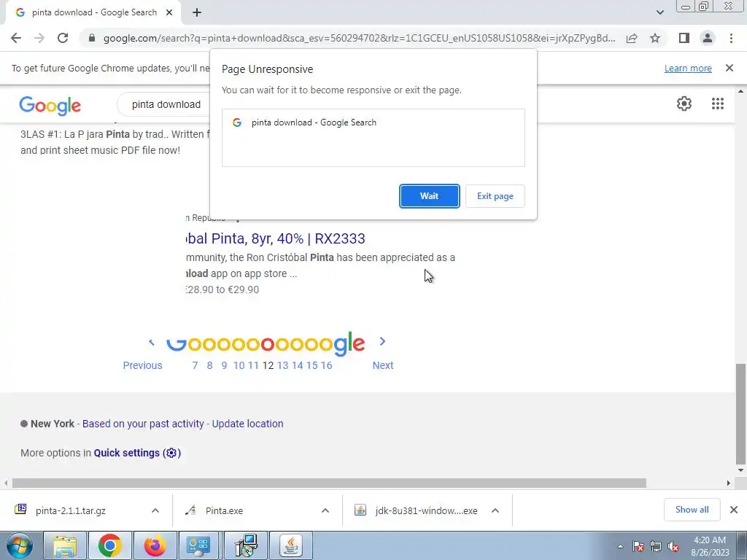Open the Pinta, 8yr, 40% | RX2333 result
The height and width of the screenshot is (560, 747).
275,238
